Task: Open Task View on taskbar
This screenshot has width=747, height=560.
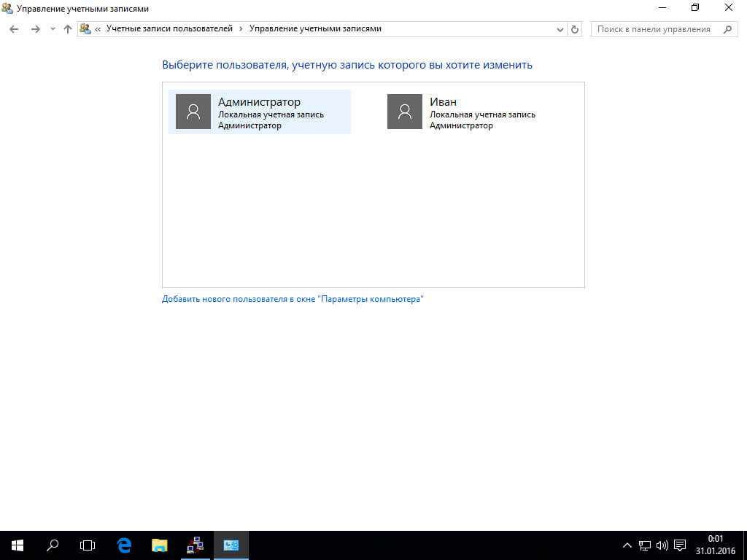Action: pos(88,545)
